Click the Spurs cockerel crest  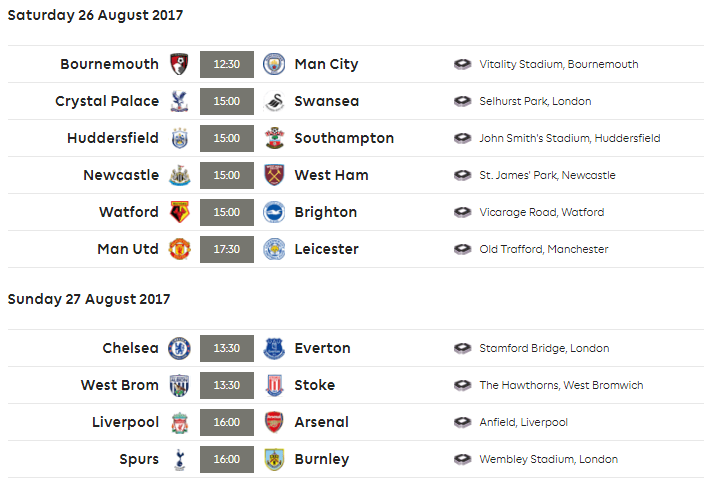[x=180, y=459]
